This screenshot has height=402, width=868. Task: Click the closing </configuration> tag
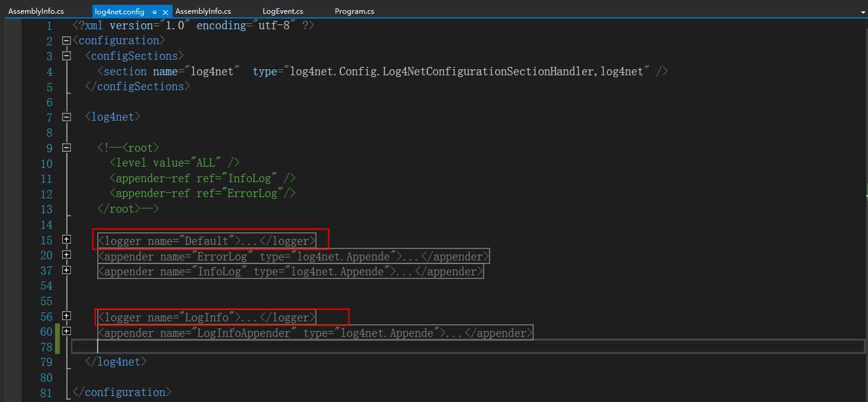click(x=122, y=392)
